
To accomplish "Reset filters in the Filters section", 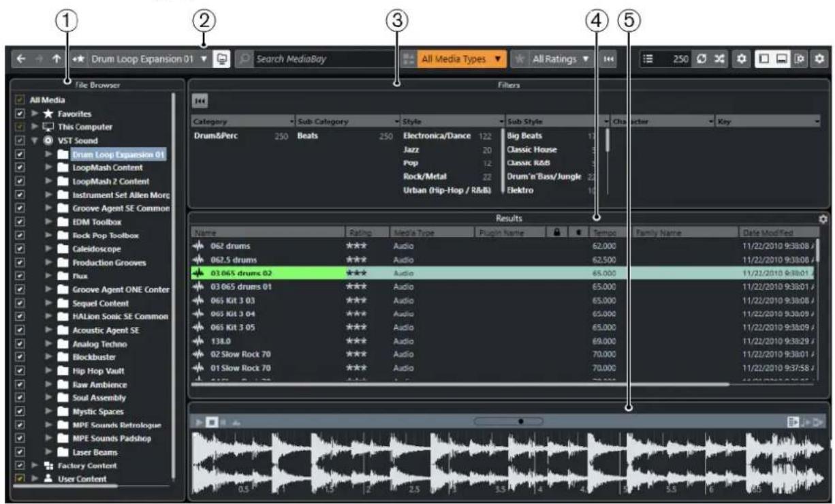I will tap(201, 100).
